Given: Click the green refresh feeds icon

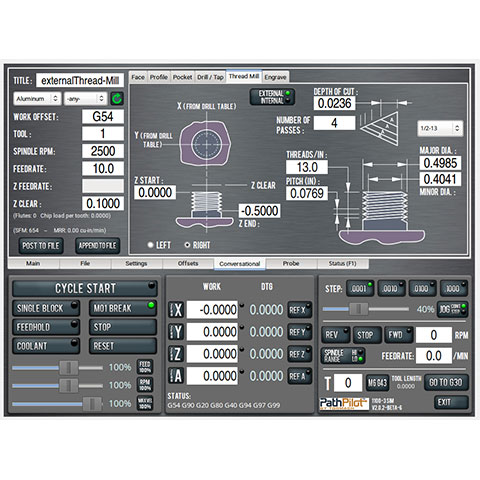Looking at the screenshot, I should (117, 99).
